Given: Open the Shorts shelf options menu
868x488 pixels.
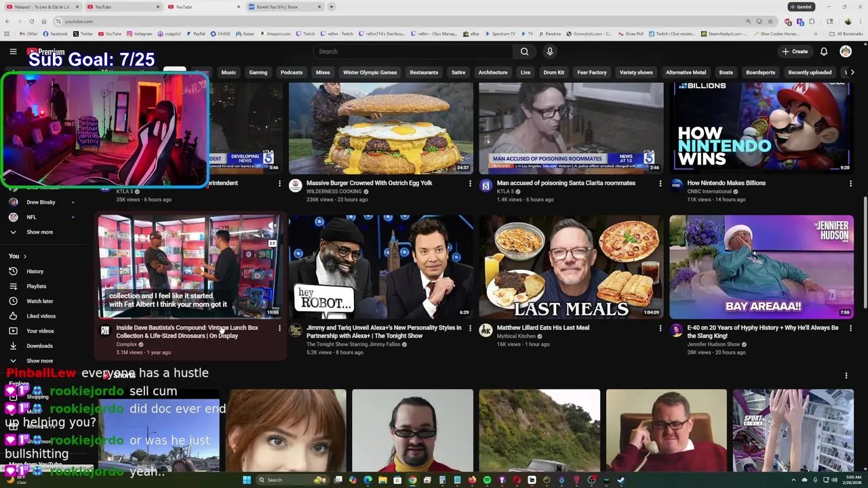Looking at the screenshot, I should 846,375.
